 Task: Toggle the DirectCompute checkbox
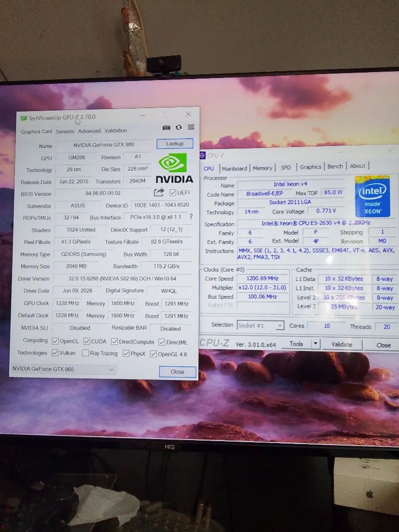[x=114, y=342]
